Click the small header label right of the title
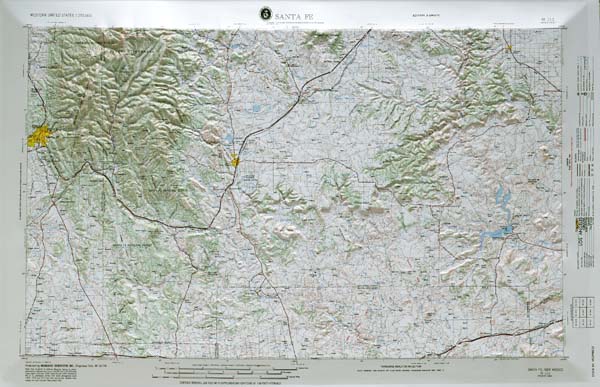Viewport: 600px width, 387px height. (426, 16)
